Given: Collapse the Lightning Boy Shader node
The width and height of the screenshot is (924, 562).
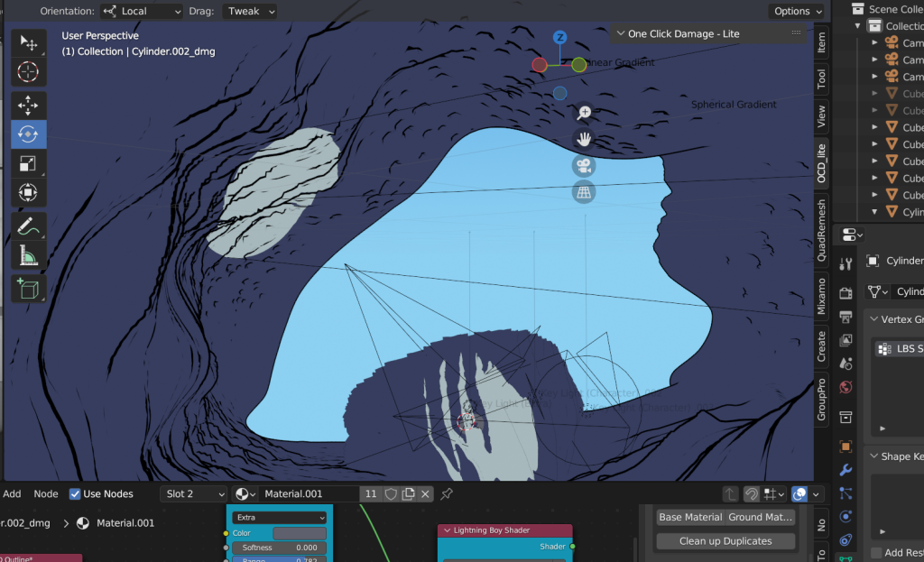Looking at the screenshot, I should pyautogui.click(x=448, y=530).
